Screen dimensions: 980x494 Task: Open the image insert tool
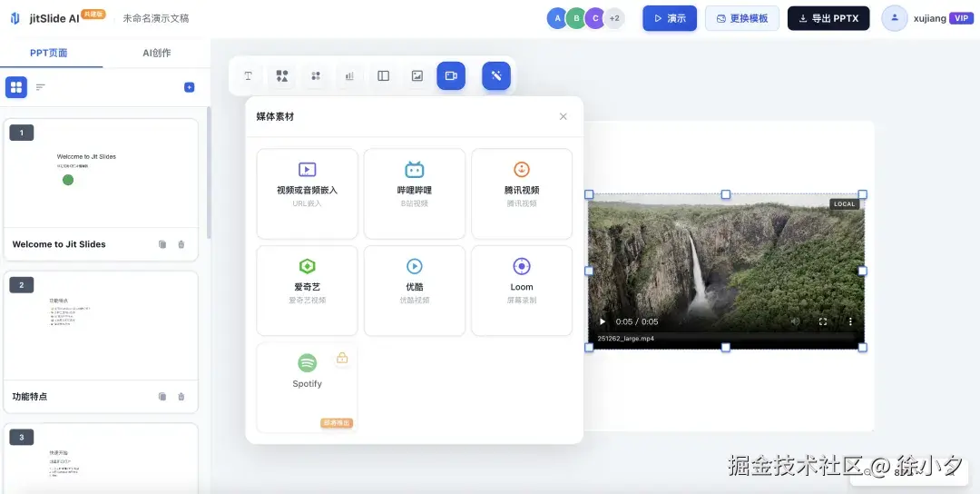coord(416,76)
